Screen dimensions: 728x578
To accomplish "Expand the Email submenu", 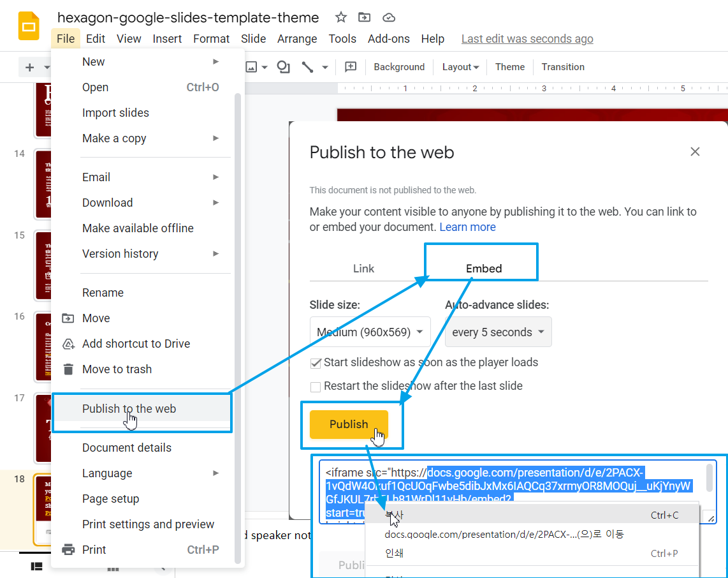I will (216, 177).
